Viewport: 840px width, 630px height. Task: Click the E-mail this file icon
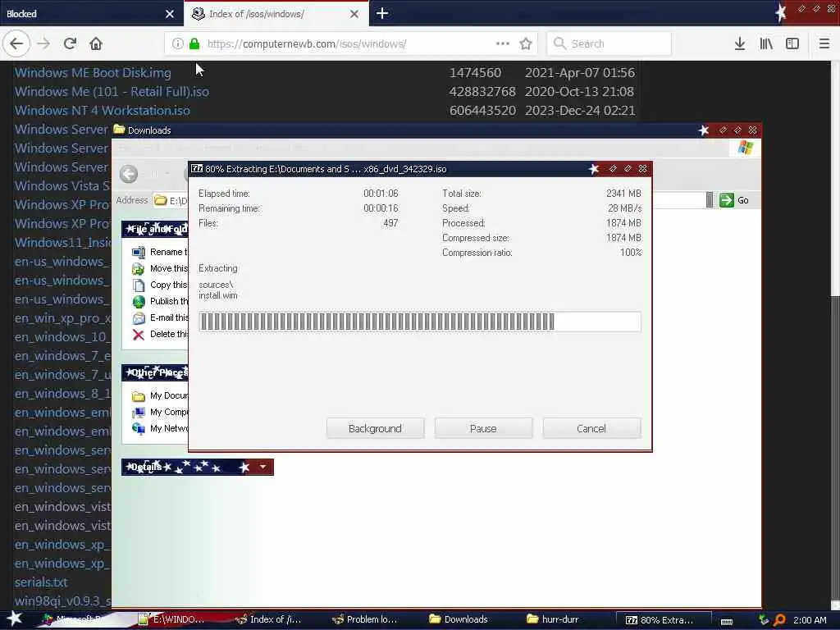coord(138,318)
